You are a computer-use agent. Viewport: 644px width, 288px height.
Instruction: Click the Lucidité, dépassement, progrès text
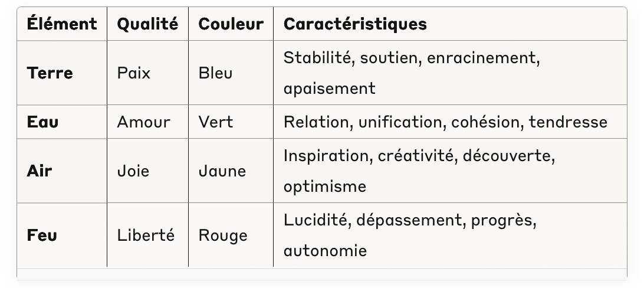coord(410,221)
